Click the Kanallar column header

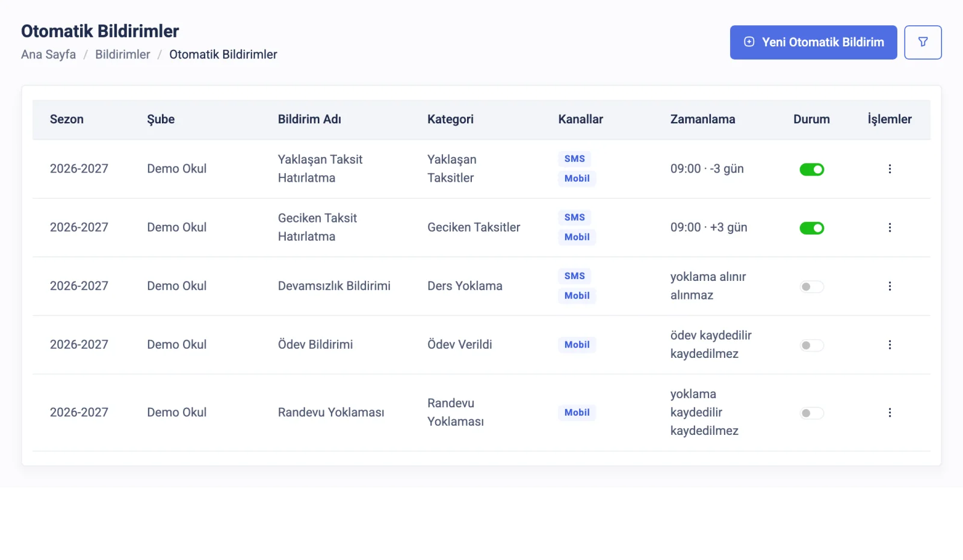580,119
